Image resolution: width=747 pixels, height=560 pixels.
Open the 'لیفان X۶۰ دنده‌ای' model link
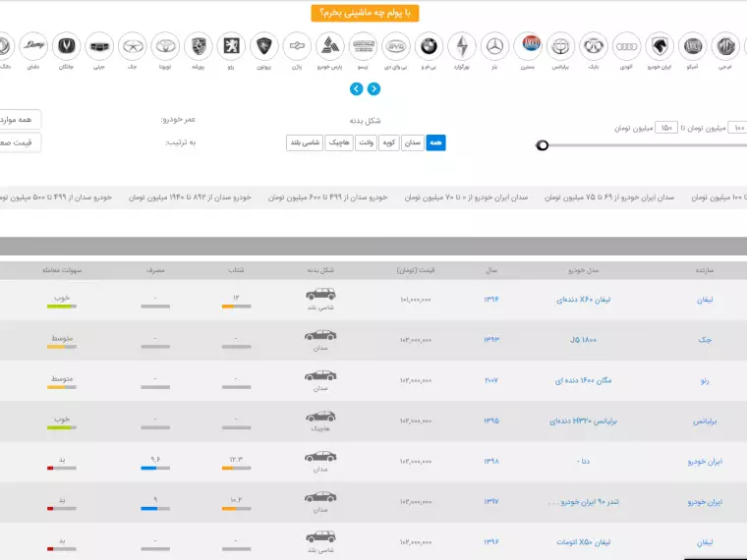click(x=583, y=300)
